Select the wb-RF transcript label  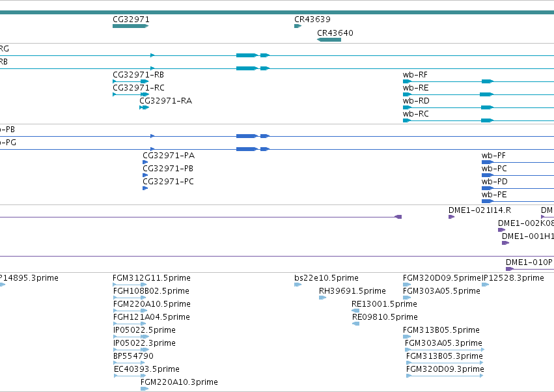415,75
